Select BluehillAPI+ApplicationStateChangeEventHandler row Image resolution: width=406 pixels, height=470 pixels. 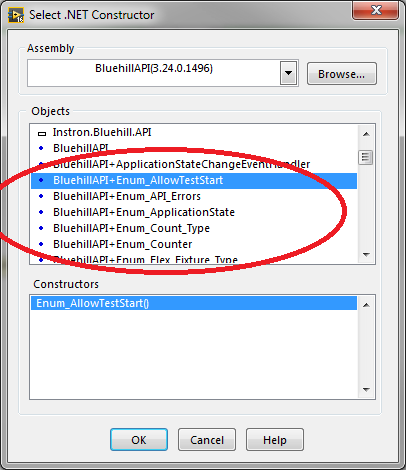pos(194,164)
